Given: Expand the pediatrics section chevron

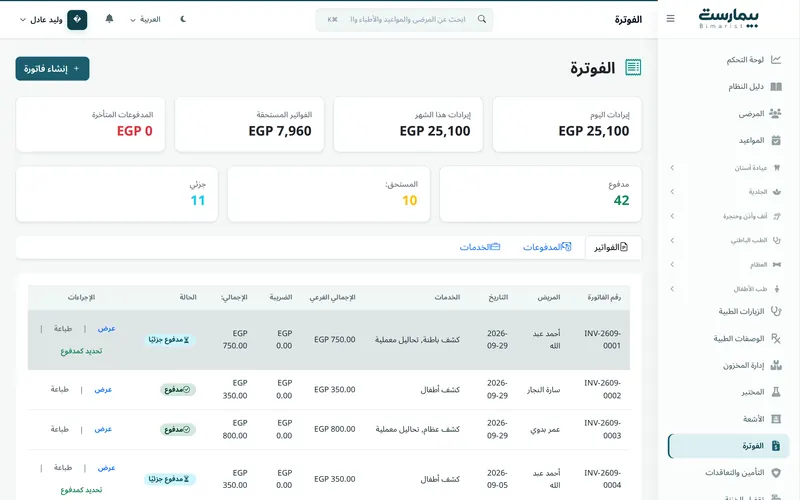Looking at the screenshot, I should pos(672,289).
